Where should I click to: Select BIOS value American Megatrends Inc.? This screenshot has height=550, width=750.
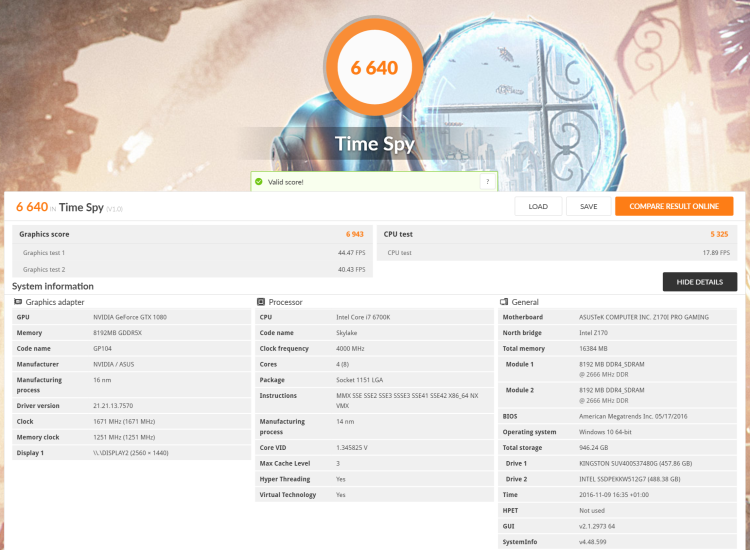click(633, 417)
